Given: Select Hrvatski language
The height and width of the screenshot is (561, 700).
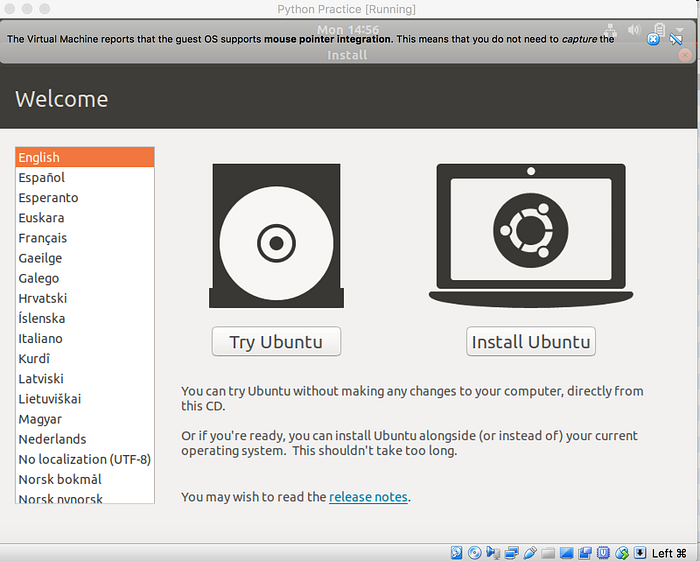Looking at the screenshot, I should point(85,298).
